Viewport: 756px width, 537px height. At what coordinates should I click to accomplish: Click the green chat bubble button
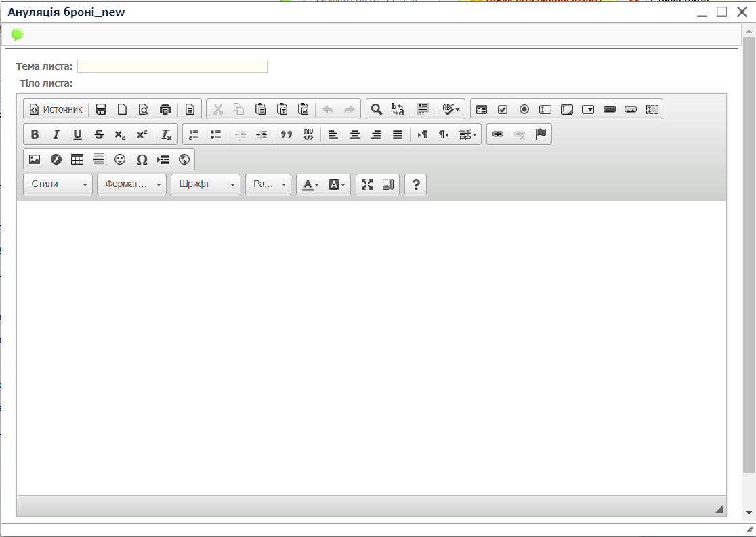pyautogui.click(x=17, y=35)
